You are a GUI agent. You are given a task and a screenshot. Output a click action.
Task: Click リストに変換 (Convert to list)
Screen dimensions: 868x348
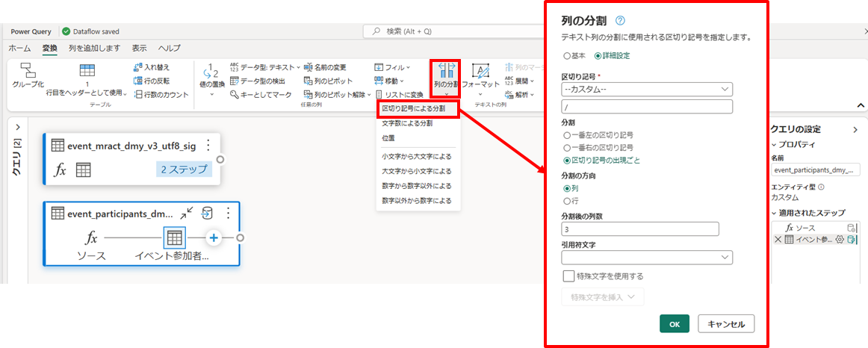pyautogui.click(x=399, y=95)
